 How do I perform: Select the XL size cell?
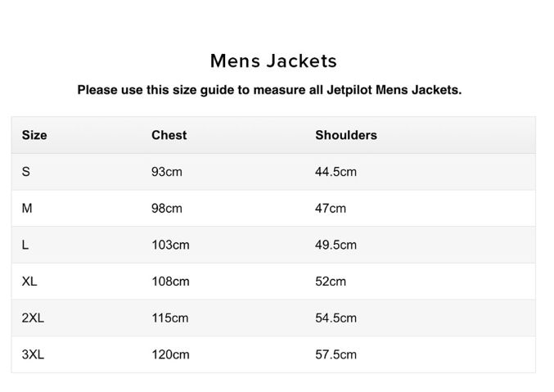29,282
